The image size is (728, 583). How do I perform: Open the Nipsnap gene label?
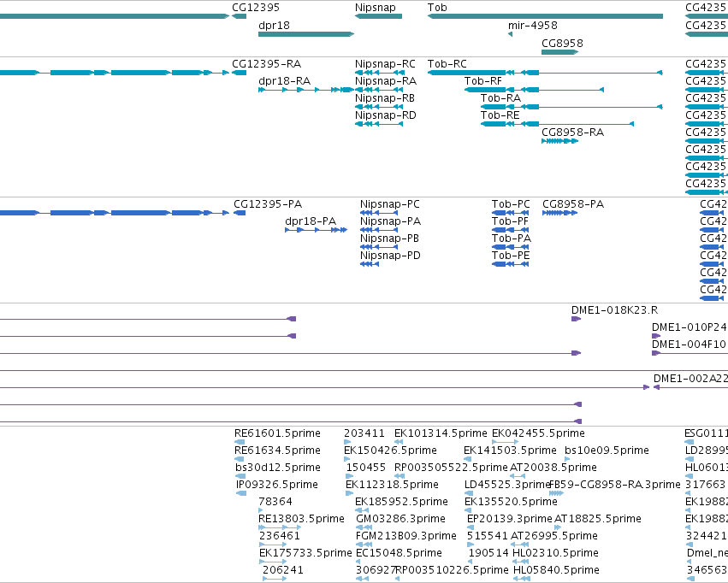(x=376, y=8)
